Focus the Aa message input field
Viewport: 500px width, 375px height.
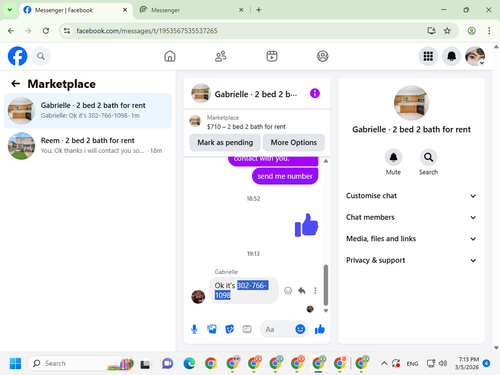(x=277, y=329)
